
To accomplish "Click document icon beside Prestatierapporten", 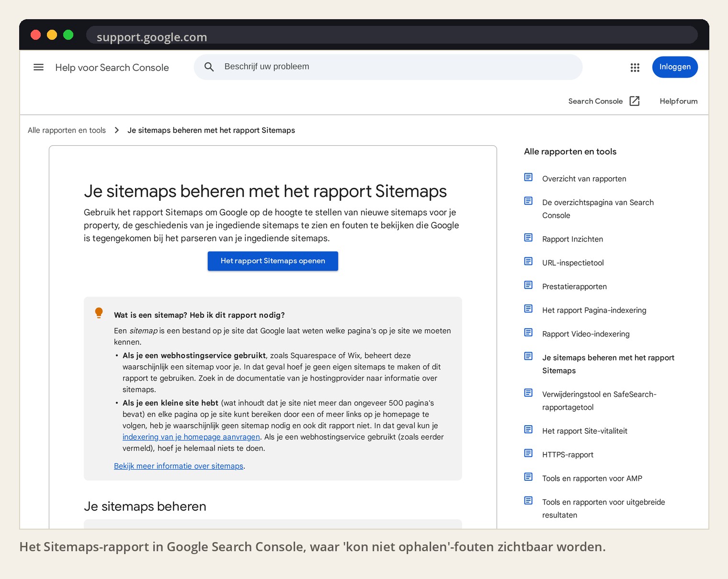I will (528, 285).
